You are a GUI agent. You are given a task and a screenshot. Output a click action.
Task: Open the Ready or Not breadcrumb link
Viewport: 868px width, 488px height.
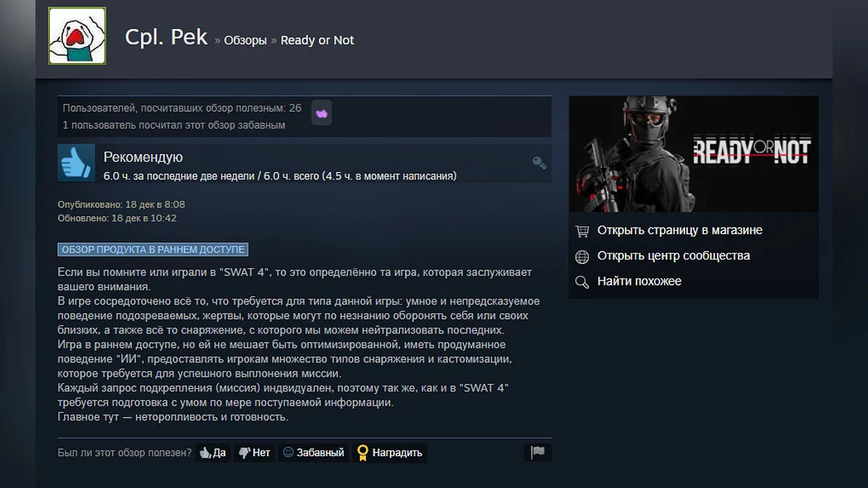tap(318, 40)
